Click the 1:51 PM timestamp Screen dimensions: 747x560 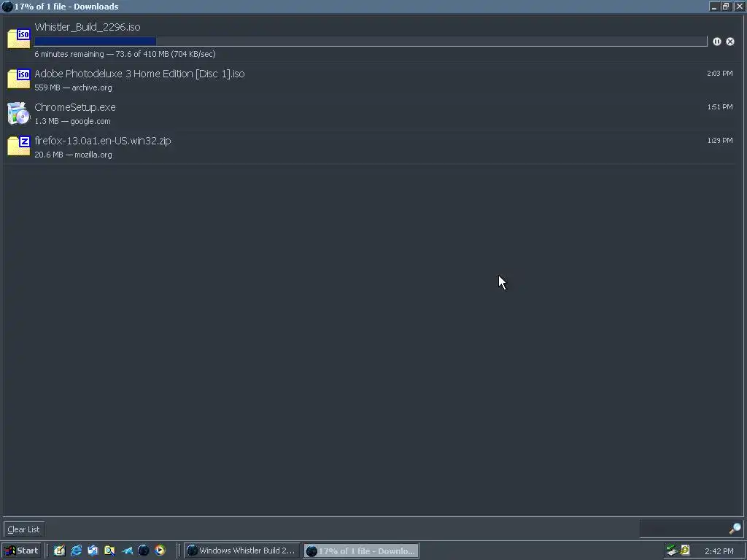click(x=720, y=107)
